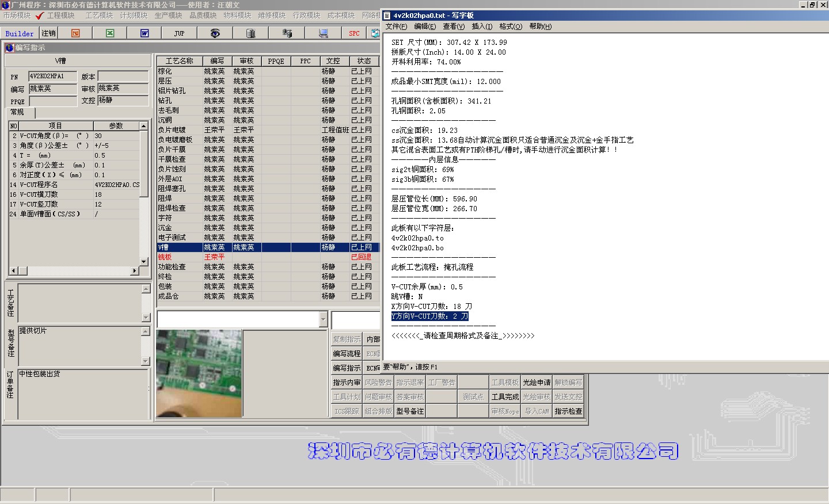Click the 提供切片 text in 型号备注 box
Viewport: 829px width, 504px height.
tap(33, 331)
